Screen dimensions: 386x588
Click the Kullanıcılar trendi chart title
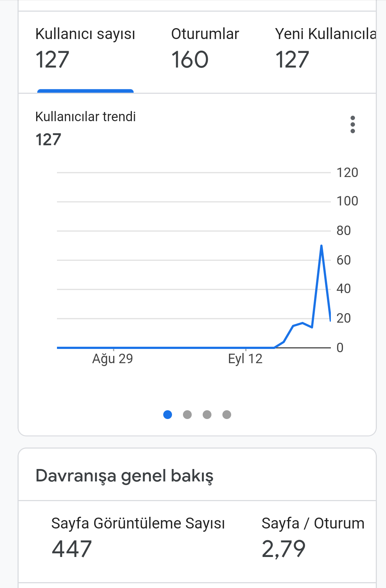pyautogui.click(x=85, y=117)
